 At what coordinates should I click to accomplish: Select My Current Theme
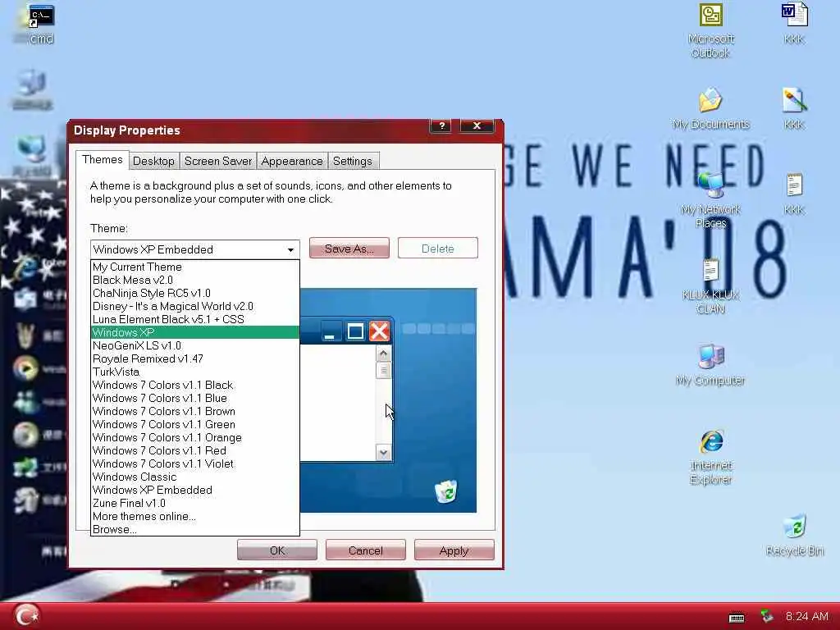195,267
